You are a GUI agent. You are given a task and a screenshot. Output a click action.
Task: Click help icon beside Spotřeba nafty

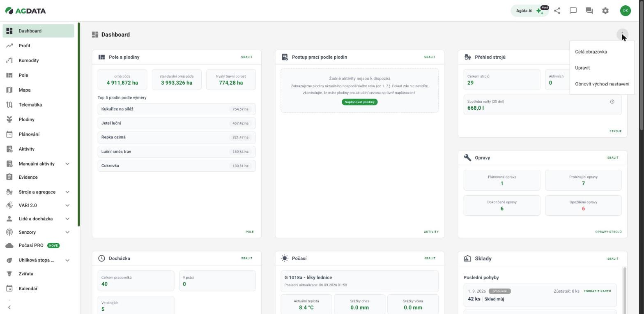(612, 102)
